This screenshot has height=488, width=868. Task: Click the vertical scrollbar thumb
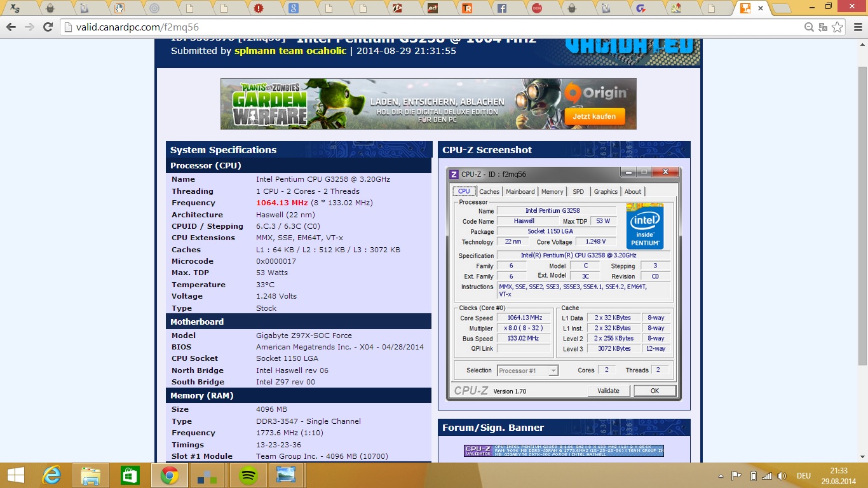coord(862,215)
